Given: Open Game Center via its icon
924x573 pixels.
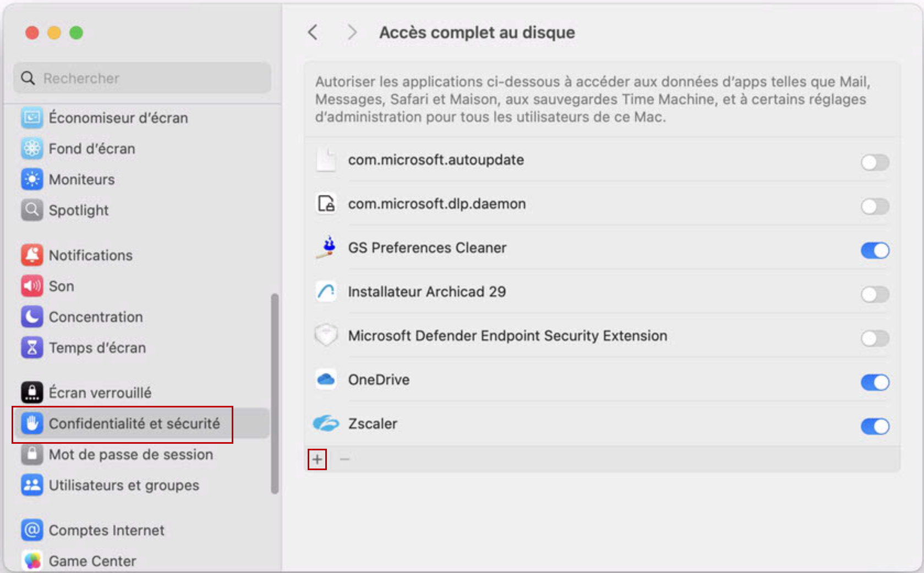Looking at the screenshot, I should pyautogui.click(x=32, y=559).
